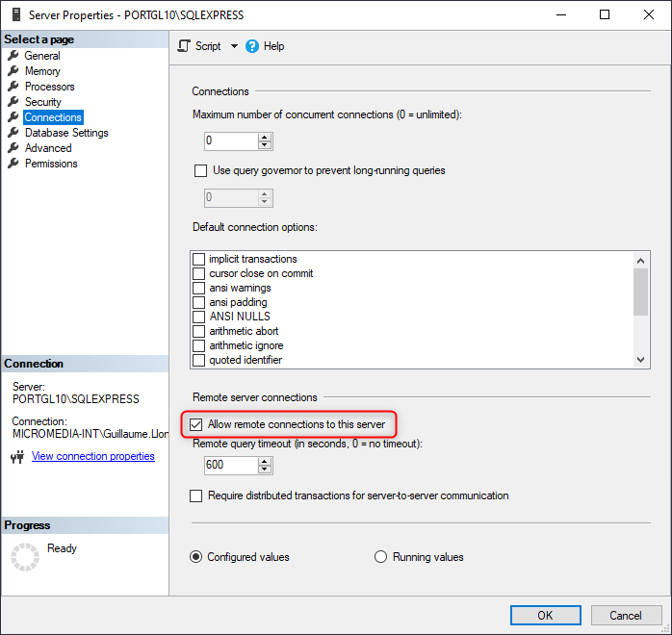Screen dimensions: 672x635
Task: Open Help via the question mark icon
Action: click(x=252, y=46)
